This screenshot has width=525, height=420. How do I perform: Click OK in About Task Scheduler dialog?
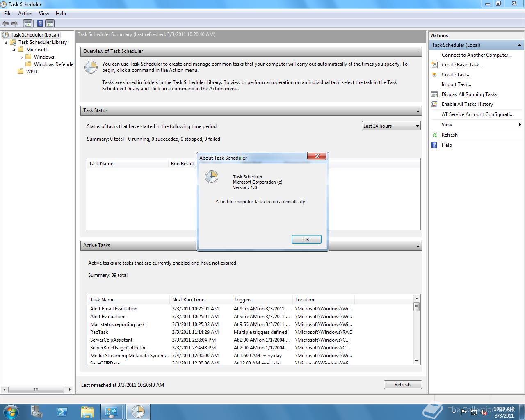(x=306, y=240)
